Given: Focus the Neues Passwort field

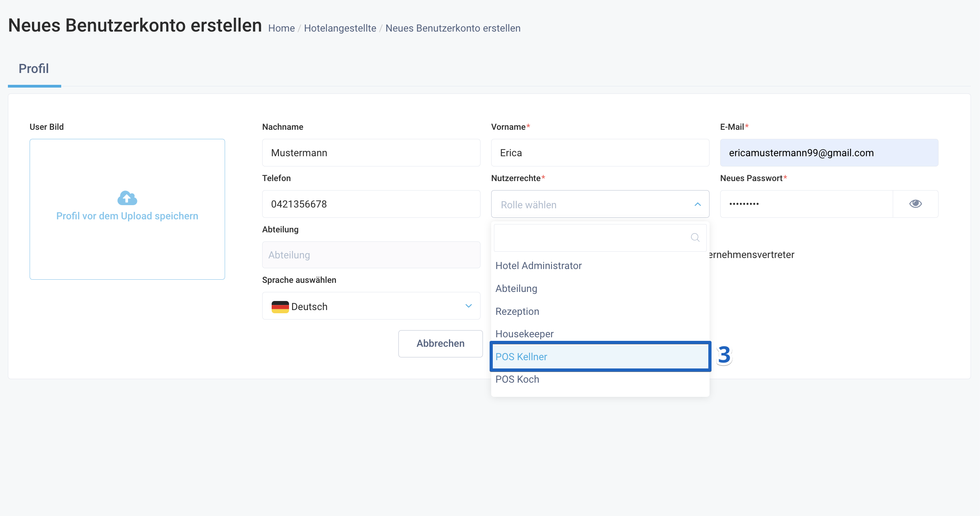Looking at the screenshot, I should pos(806,204).
